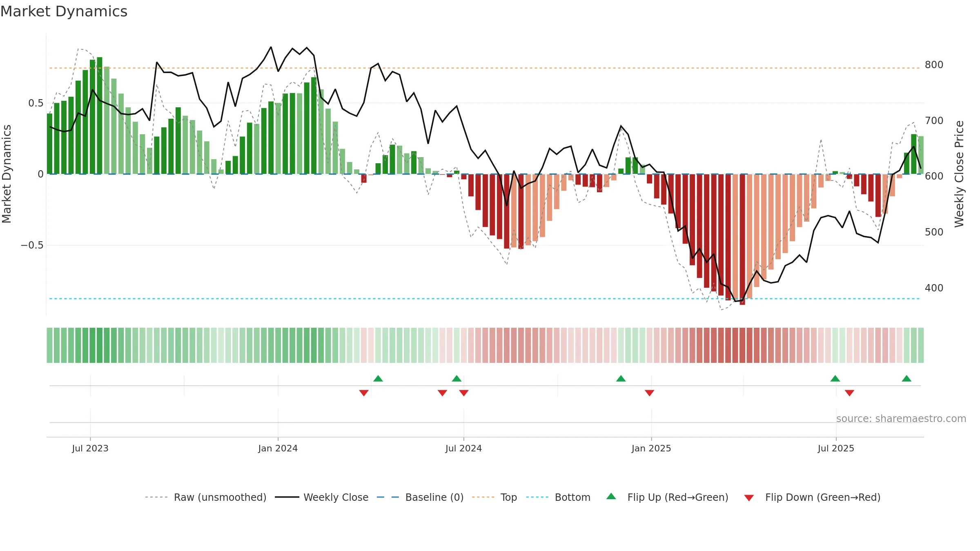Click the 700 price axis label
The height and width of the screenshot is (551, 980).
(x=934, y=120)
